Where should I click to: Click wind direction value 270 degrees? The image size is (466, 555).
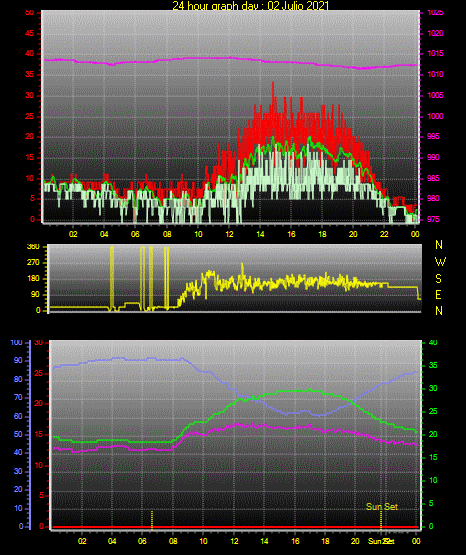pyautogui.click(x=33, y=263)
